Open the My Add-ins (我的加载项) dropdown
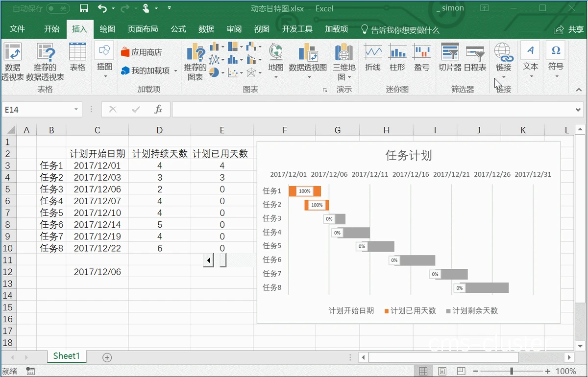Screen dimensions: 588x377 [175, 71]
